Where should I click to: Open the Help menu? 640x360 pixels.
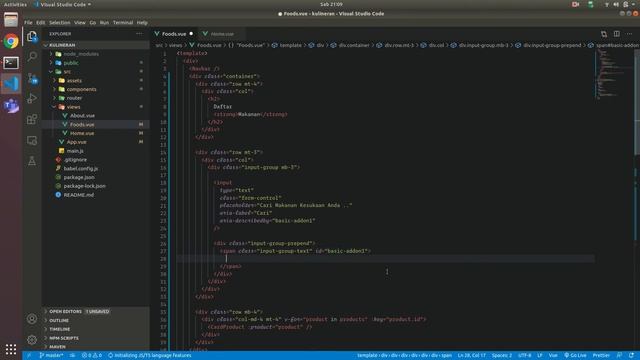pos(142,22)
